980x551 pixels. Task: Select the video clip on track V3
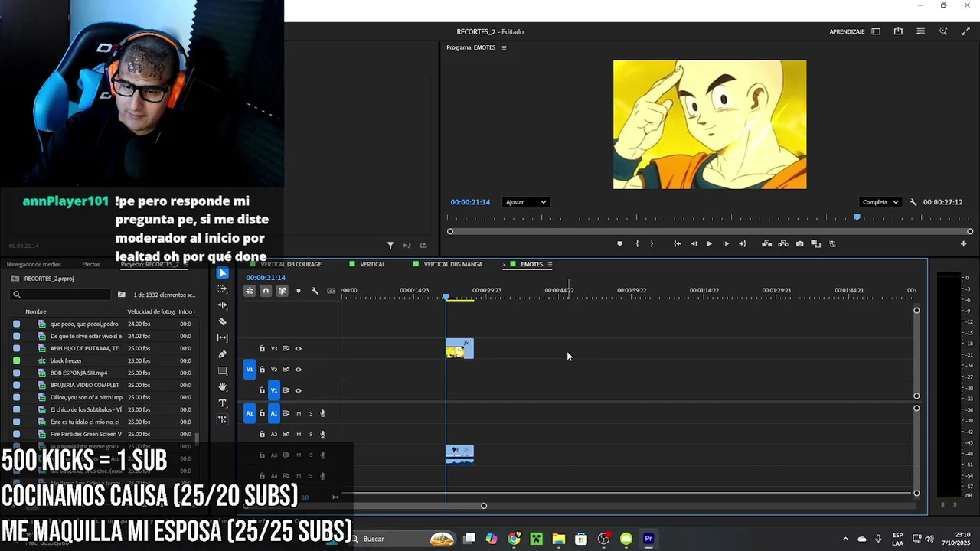[459, 349]
